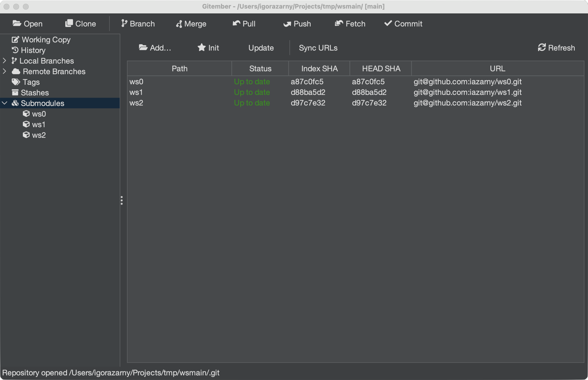Click the Refresh arrows icon
The width and height of the screenshot is (588, 380).
pyautogui.click(x=542, y=47)
